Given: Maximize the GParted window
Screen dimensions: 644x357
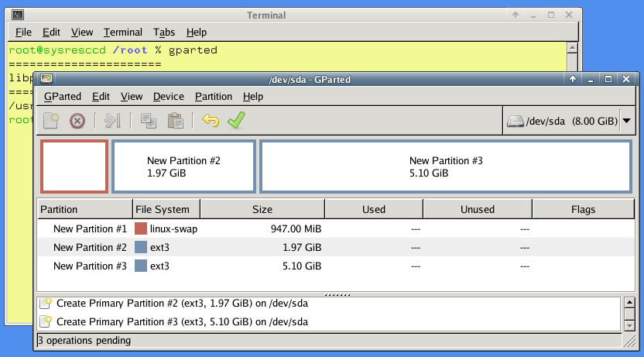Looking at the screenshot, I should (608, 79).
